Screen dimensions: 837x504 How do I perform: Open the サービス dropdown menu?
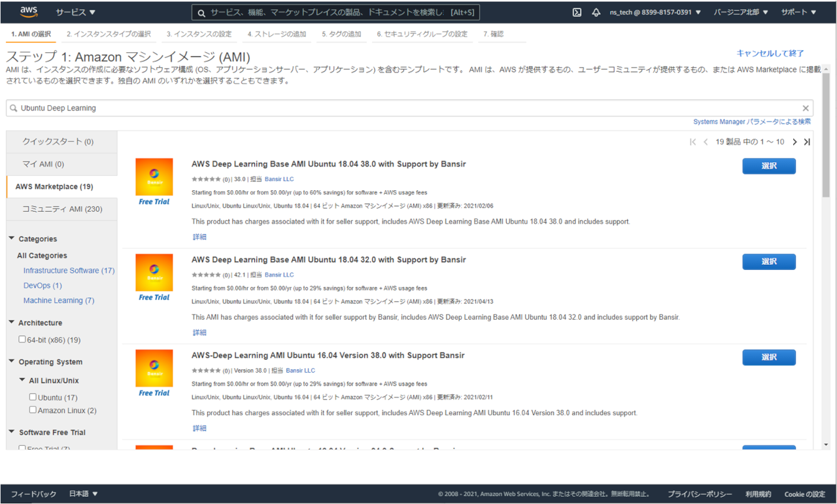coord(75,12)
